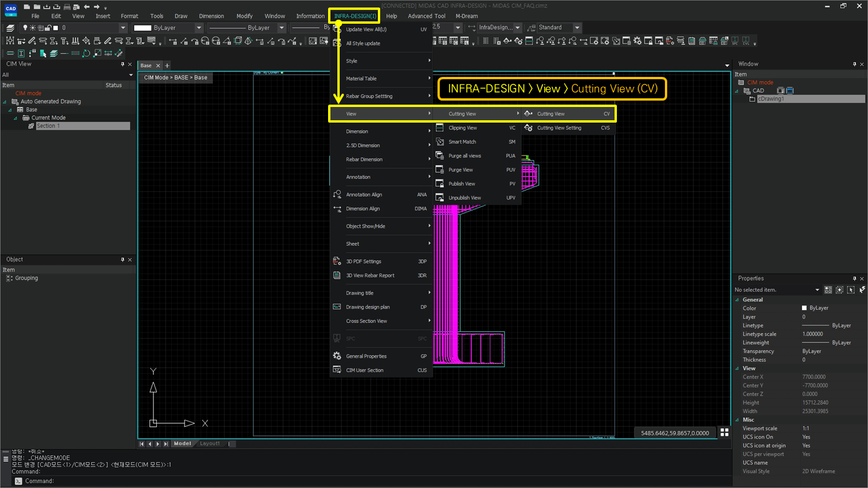Expand the Object Show/Hide submenu
The height and width of the screenshot is (488, 868).
tap(381, 226)
